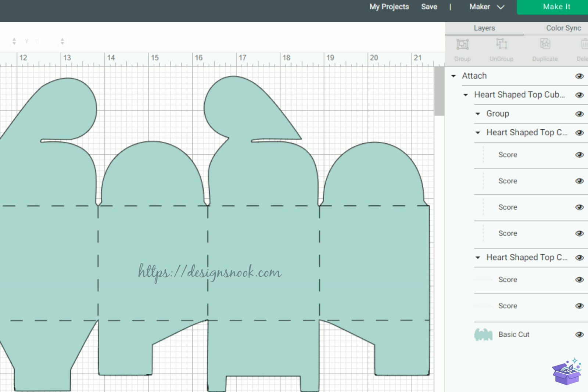Viewport: 588px width, 392px height.
Task: Select the Basic Cut layer thumbnail
Action: (483, 334)
